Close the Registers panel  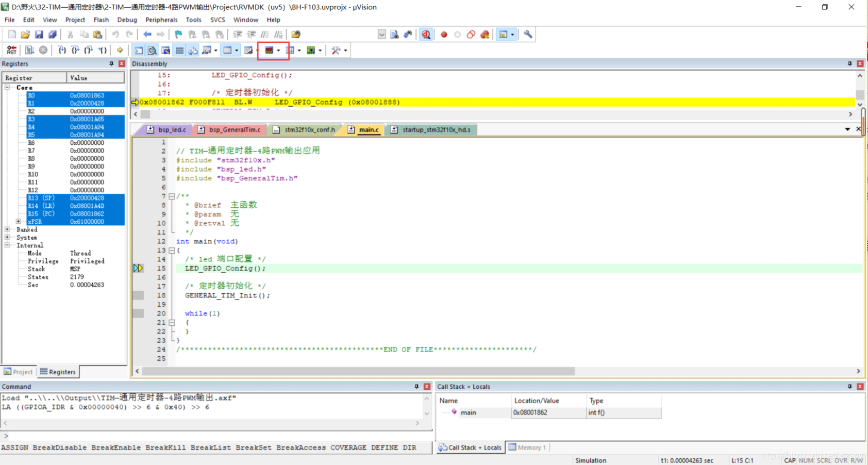(122, 63)
